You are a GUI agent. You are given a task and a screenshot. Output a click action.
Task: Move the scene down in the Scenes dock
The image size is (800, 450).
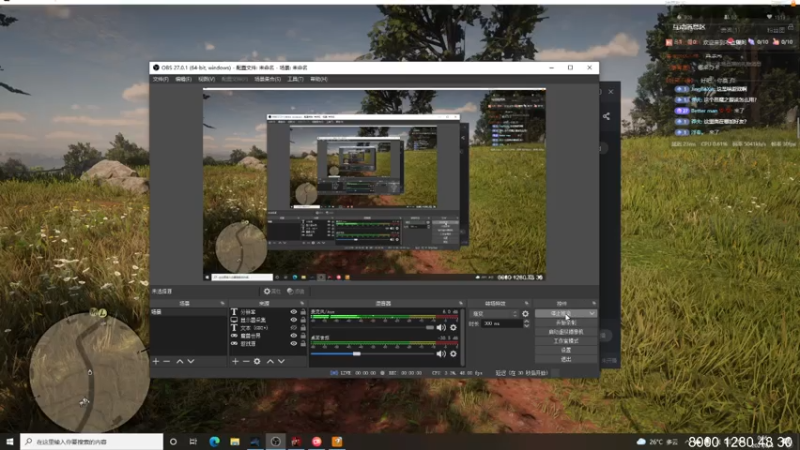[x=191, y=361]
